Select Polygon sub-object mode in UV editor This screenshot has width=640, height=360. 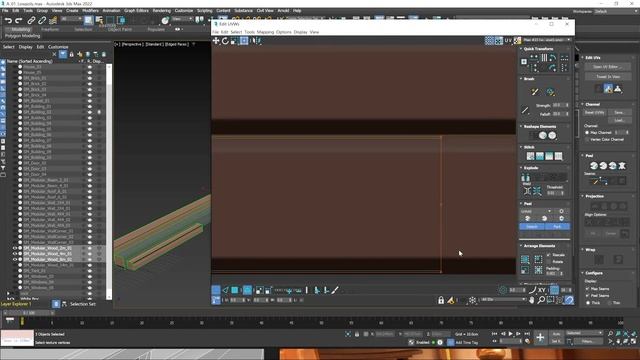pyautogui.click(x=235, y=290)
